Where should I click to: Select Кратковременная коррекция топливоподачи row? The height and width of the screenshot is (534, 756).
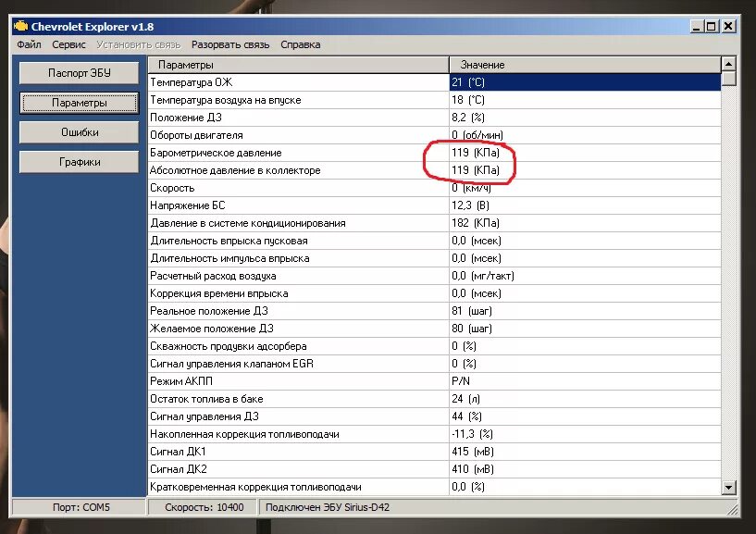[x=434, y=487]
